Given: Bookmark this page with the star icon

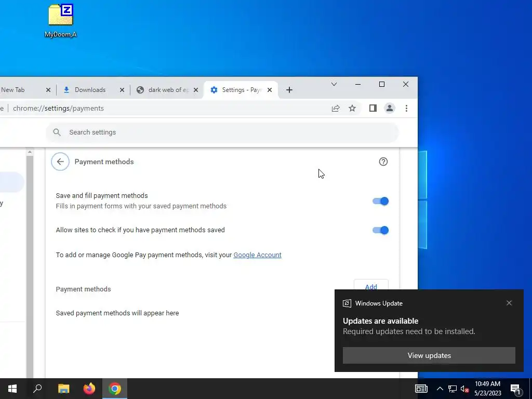Looking at the screenshot, I should point(352,108).
